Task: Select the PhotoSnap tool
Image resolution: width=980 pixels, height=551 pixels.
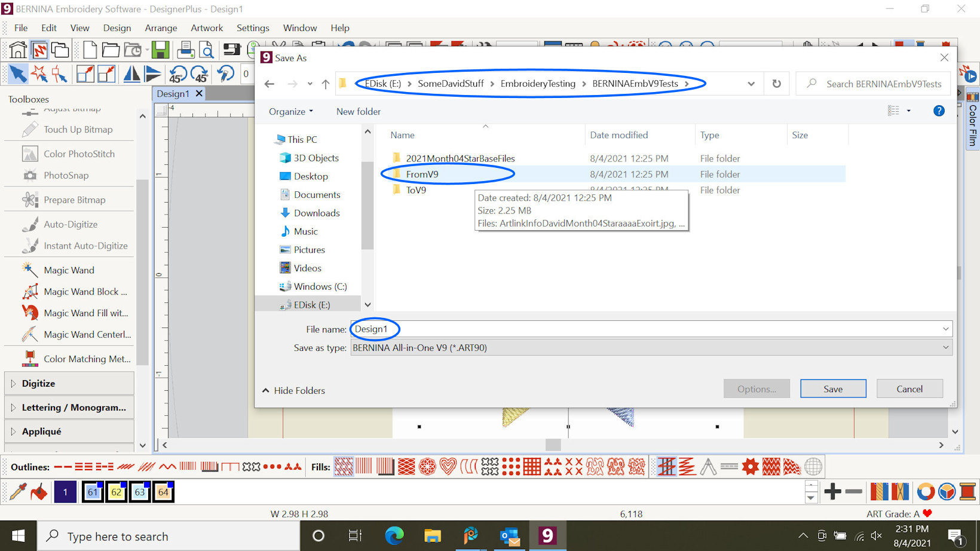Action: 66,175
